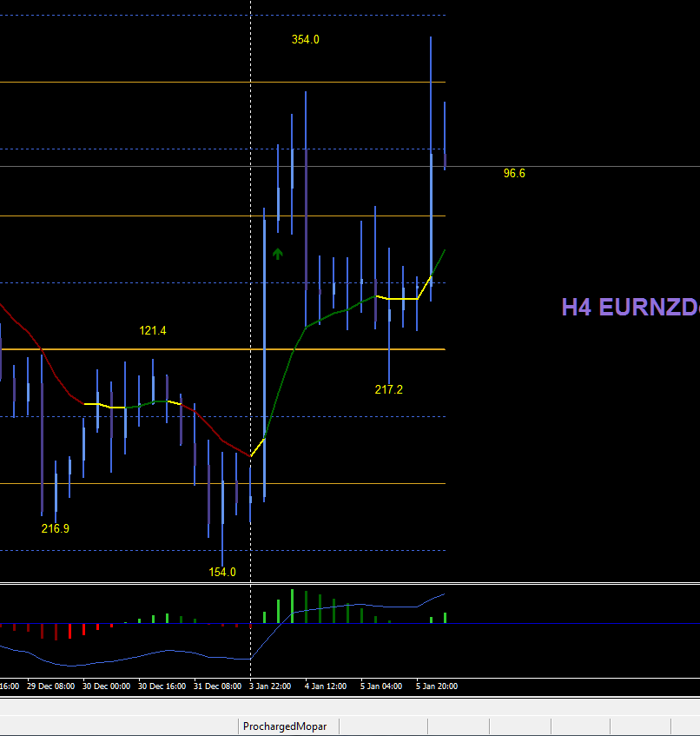The width and height of the screenshot is (700, 736).
Task: Click the 5 Jan 04:00 time label
Action: (x=381, y=686)
